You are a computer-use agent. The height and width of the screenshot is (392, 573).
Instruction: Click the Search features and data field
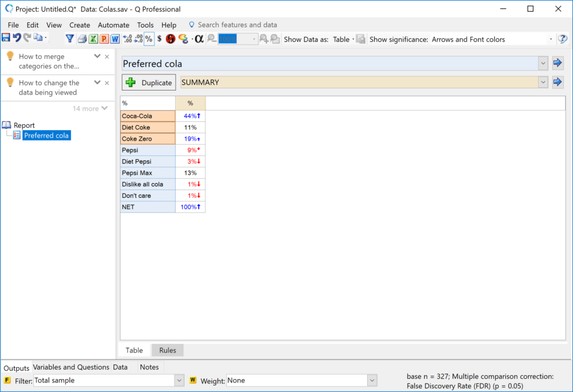coord(237,25)
